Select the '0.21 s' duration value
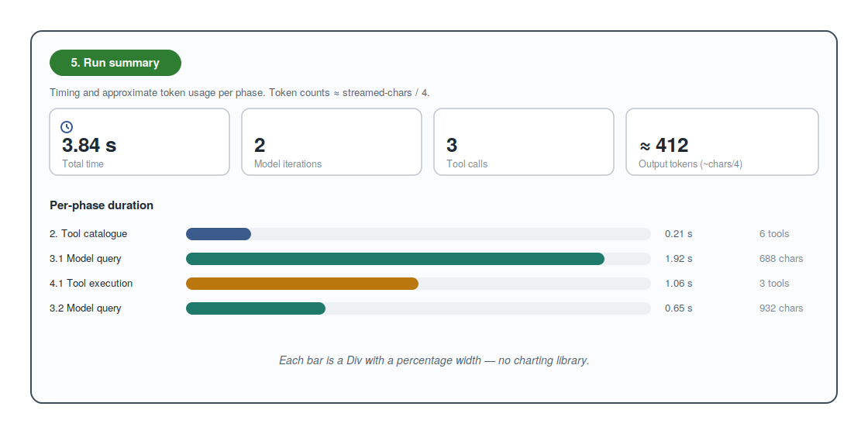The height and width of the screenshot is (434, 868). point(679,233)
